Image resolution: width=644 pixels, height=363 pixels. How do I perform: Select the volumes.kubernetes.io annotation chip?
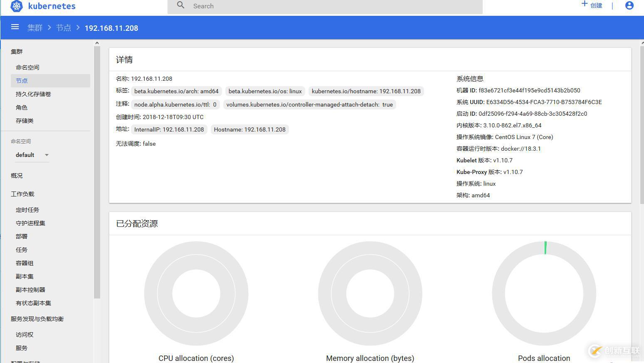coord(309,104)
